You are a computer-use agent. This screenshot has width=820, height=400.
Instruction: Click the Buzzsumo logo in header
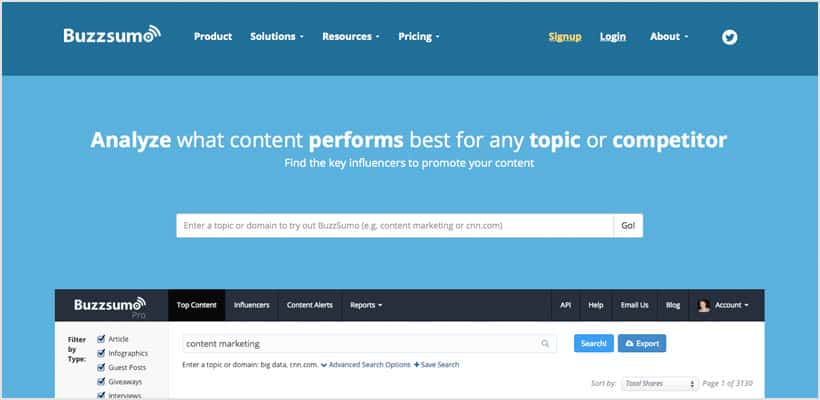[x=112, y=35]
